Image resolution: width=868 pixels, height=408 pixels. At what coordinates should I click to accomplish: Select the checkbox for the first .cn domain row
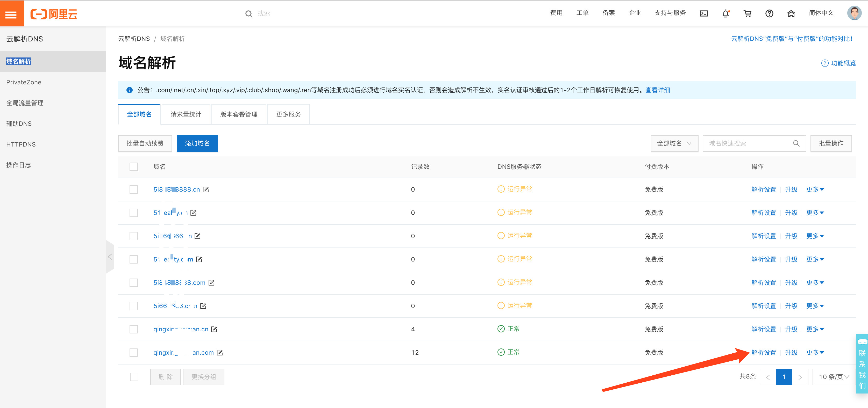[134, 190]
